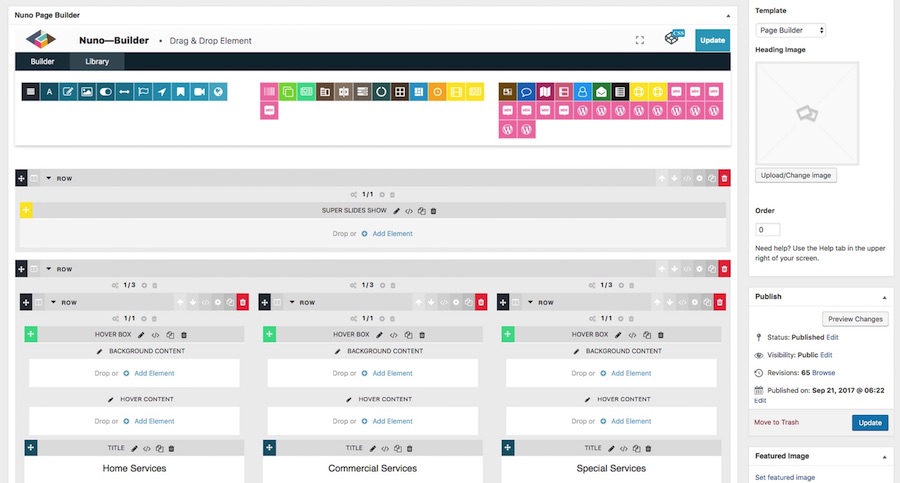The image size is (900, 483).
Task: Select the globe element icon
Action: (218, 92)
